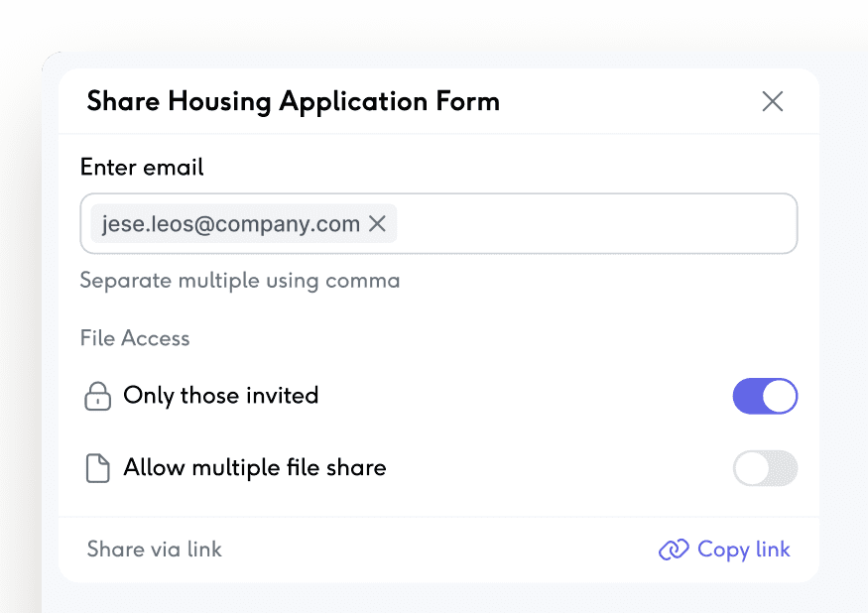The height and width of the screenshot is (613, 868).
Task: Click the file icon beside Allow multiple file share
Action: pos(97,468)
